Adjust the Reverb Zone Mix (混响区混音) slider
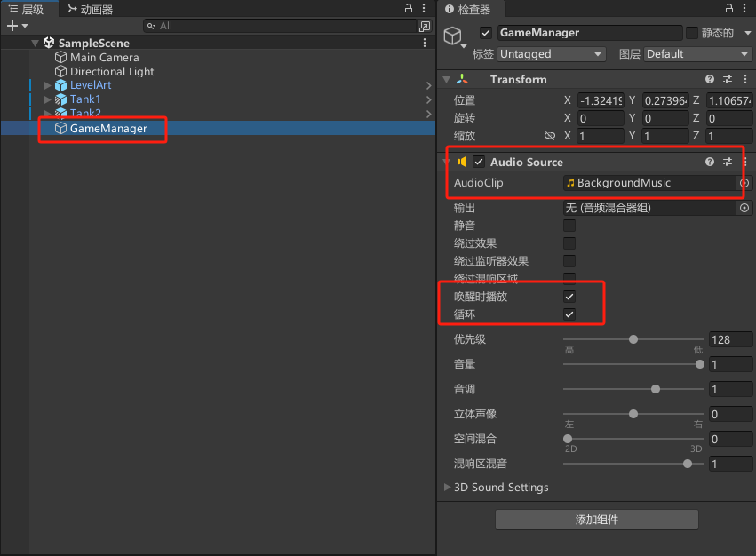The width and height of the screenshot is (756, 556). (633, 464)
